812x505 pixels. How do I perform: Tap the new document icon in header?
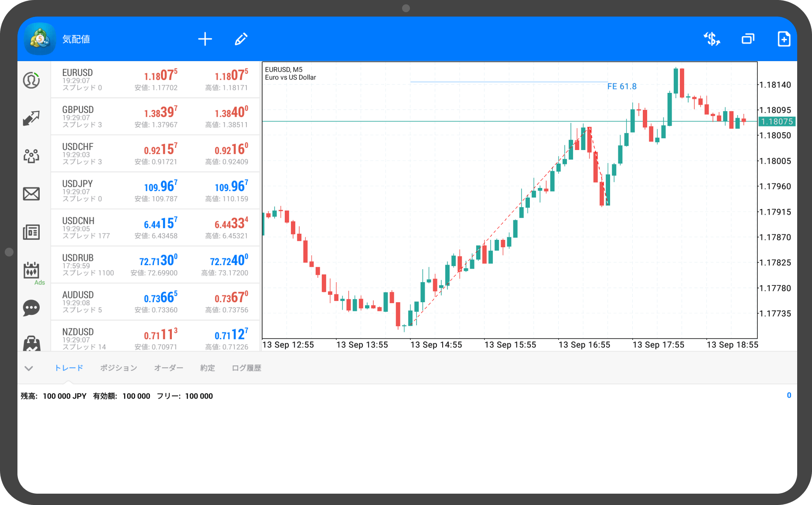(784, 39)
